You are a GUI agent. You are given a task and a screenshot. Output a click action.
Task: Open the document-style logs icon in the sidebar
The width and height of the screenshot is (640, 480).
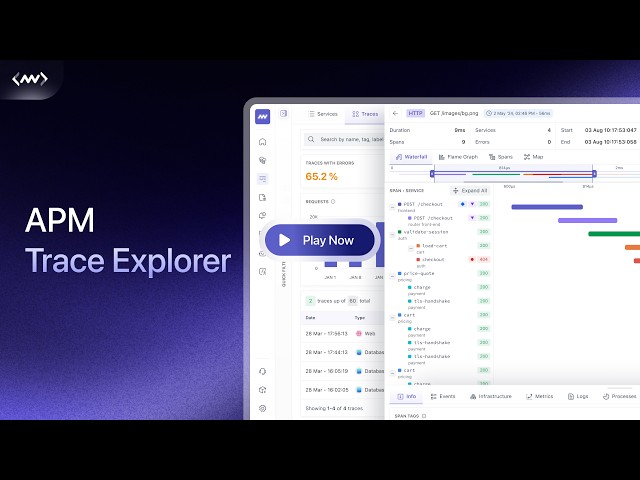[262, 197]
